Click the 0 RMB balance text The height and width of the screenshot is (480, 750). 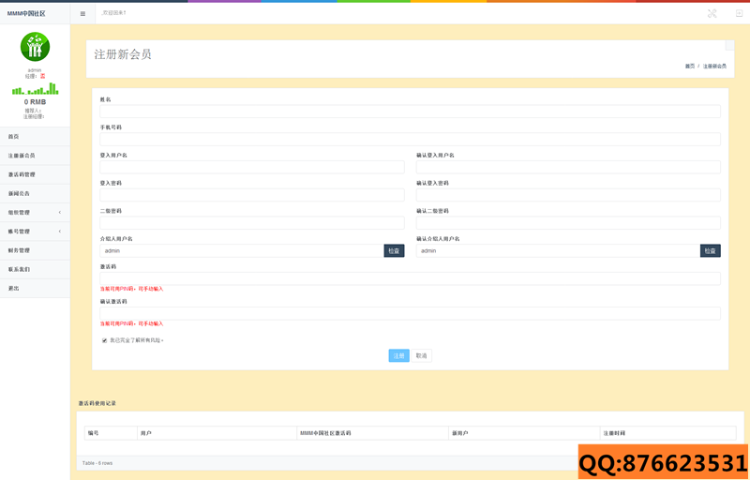(35, 102)
